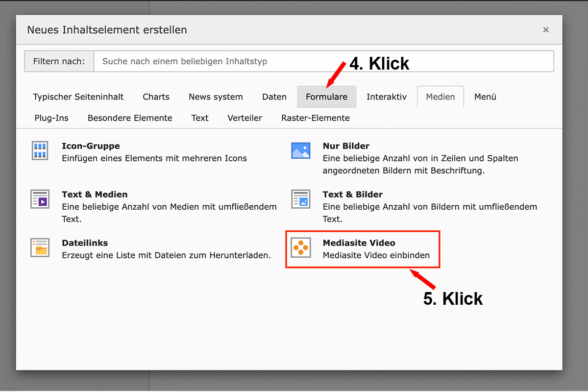Click the Mediasite Video title link

[359, 243]
